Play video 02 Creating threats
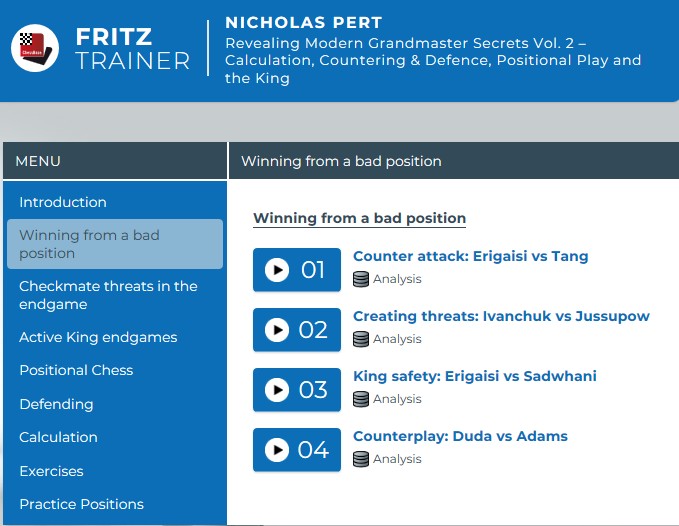 point(297,330)
